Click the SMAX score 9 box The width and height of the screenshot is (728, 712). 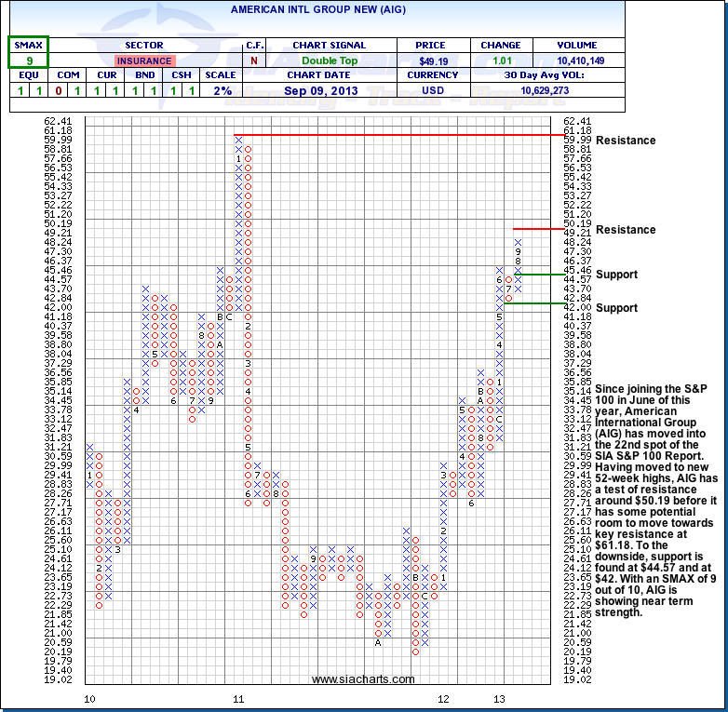click(x=28, y=60)
